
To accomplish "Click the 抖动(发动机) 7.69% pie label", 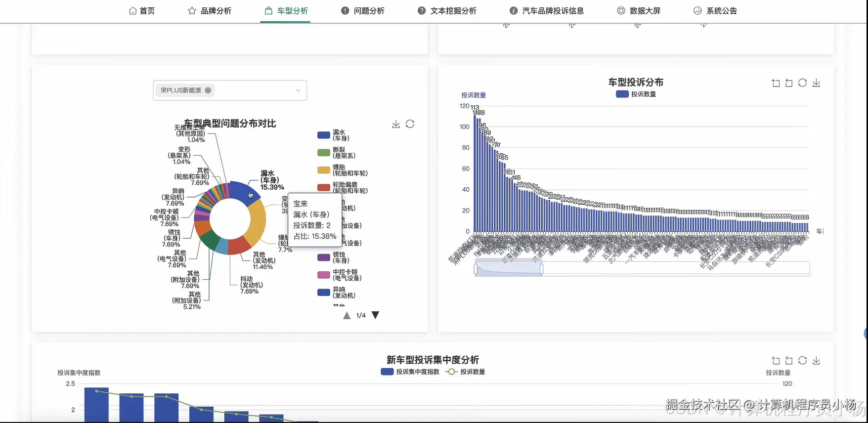I will pos(252,285).
